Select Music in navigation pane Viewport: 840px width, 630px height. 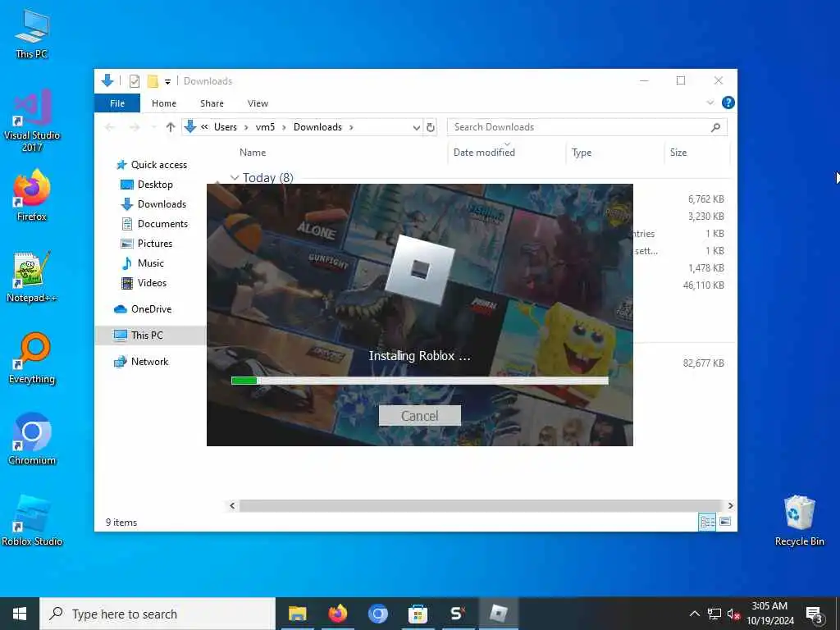point(151,263)
